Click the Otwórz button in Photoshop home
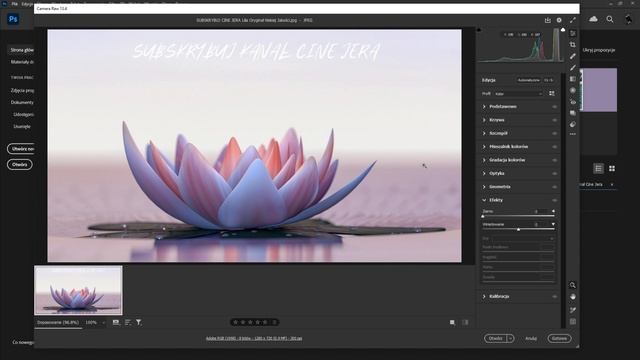 pyautogui.click(x=20, y=164)
